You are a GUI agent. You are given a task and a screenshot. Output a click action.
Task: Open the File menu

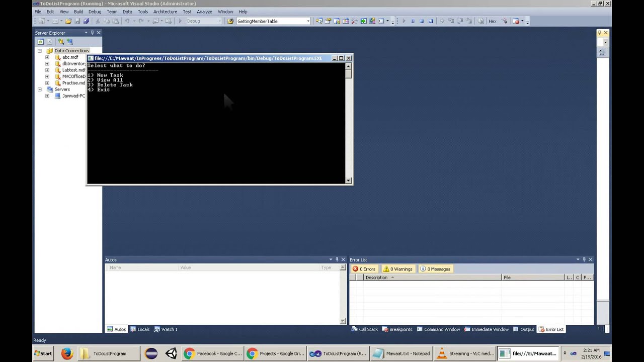click(x=38, y=12)
